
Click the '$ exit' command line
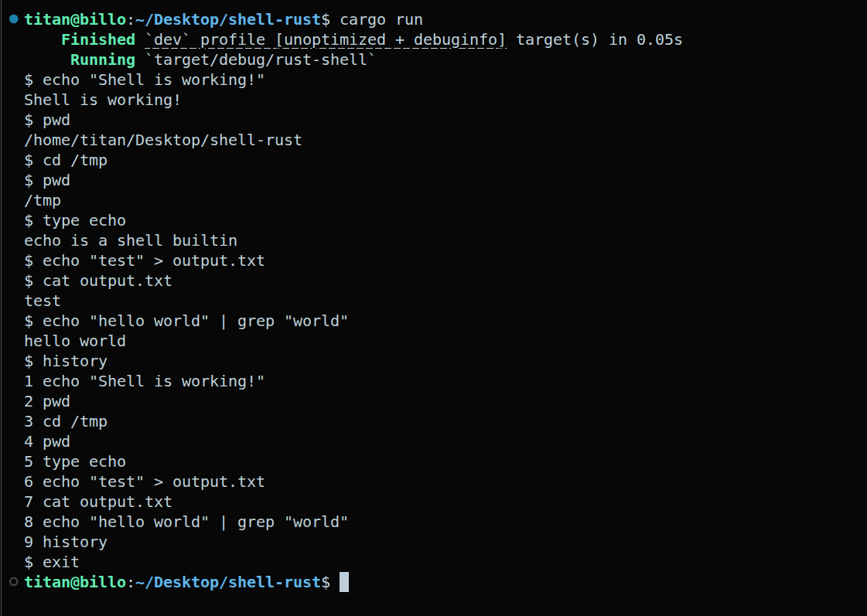point(52,563)
